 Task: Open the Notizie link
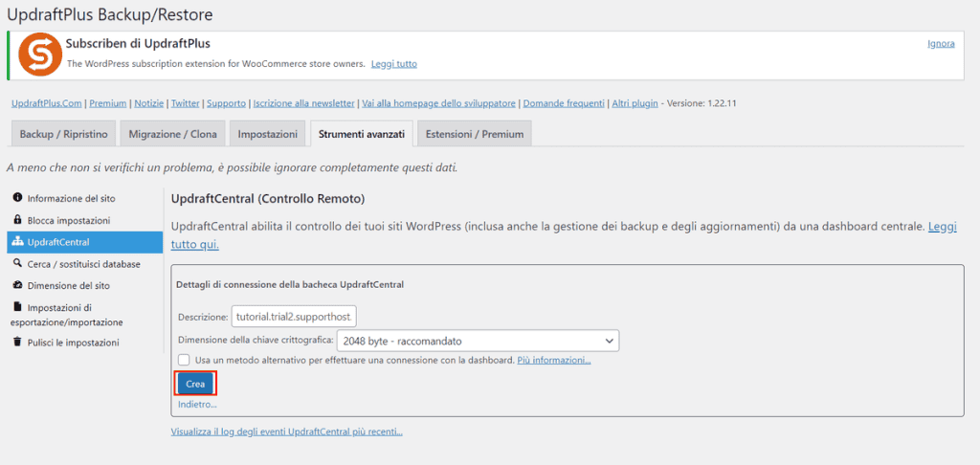[x=148, y=103]
